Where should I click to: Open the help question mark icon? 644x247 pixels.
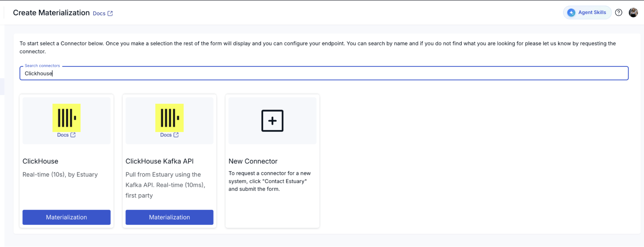click(x=619, y=13)
